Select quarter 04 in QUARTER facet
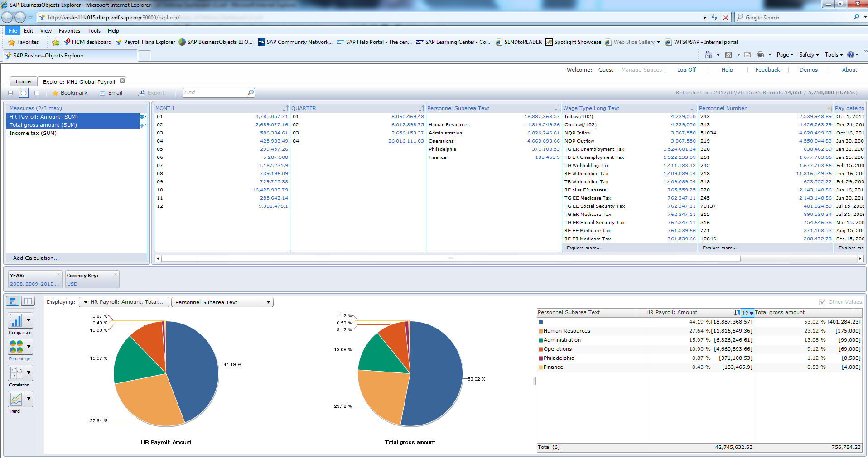This screenshot has width=868, height=458. coord(358,141)
